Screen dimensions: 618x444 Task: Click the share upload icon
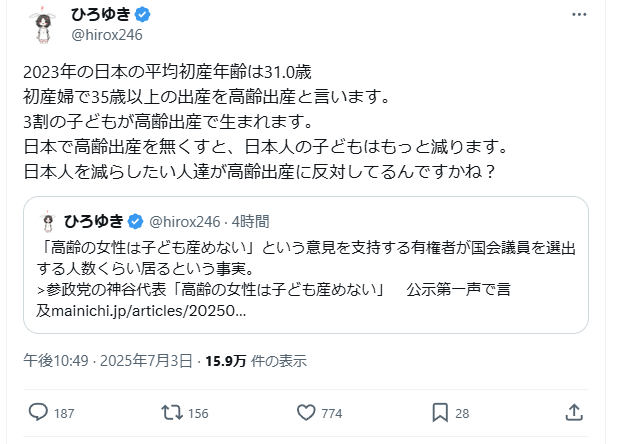coord(574,412)
